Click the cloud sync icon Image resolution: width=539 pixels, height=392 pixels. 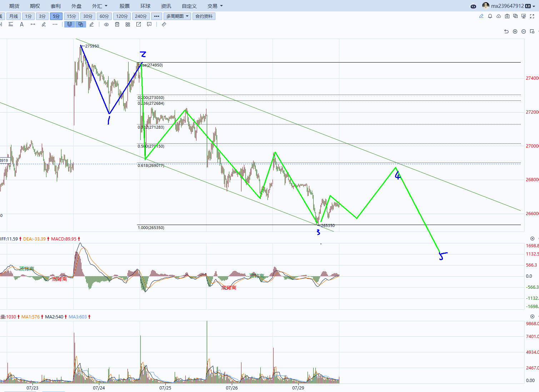click(x=499, y=16)
